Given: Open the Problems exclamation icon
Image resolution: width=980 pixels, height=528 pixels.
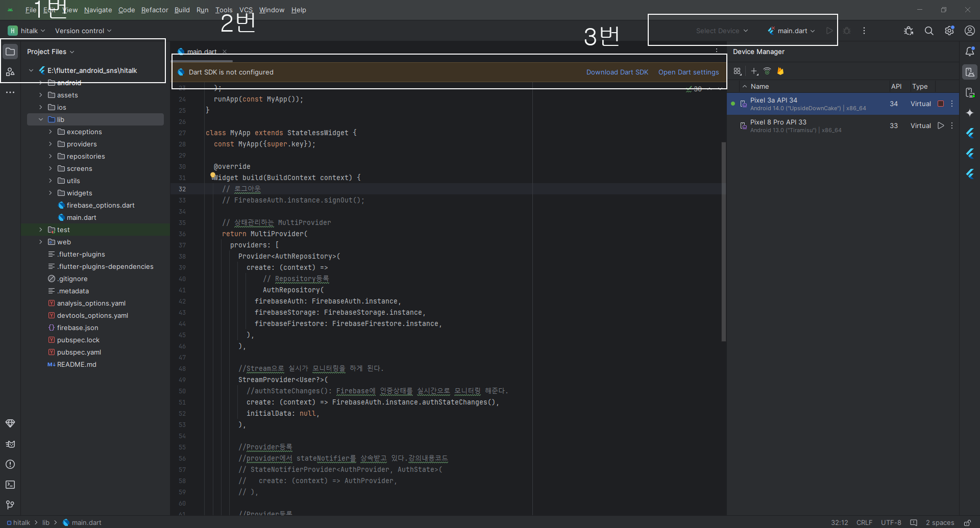Looking at the screenshot, I should [x=10, y=464].
